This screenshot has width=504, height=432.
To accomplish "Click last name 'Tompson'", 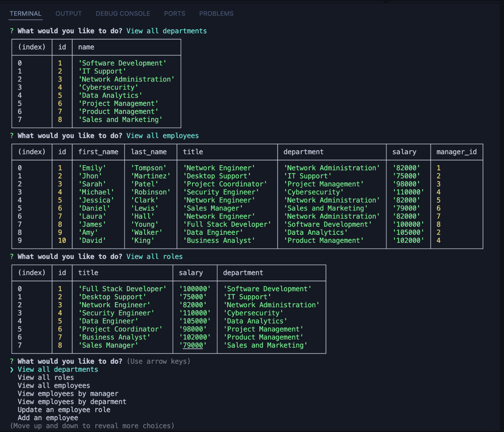I will (x=149, y=168).
